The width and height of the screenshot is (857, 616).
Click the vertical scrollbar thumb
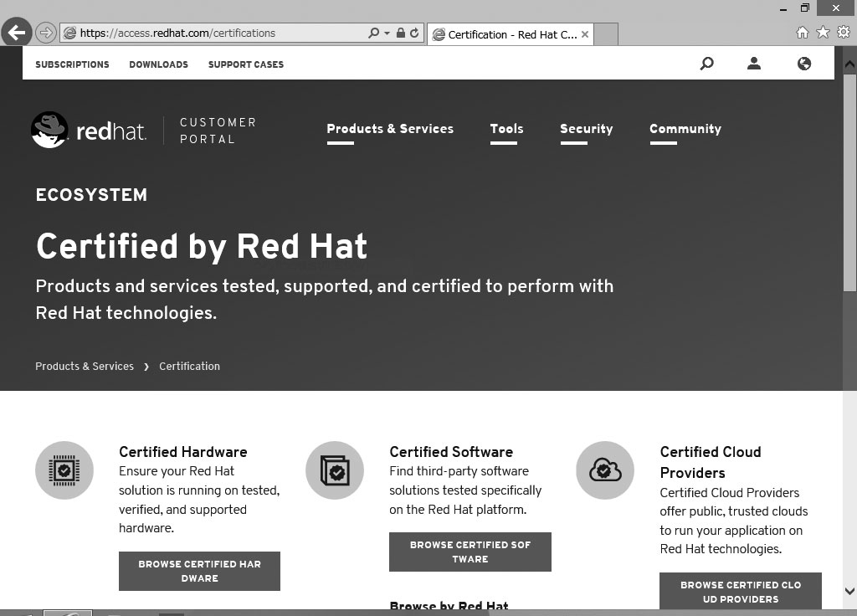coord(849,183)
